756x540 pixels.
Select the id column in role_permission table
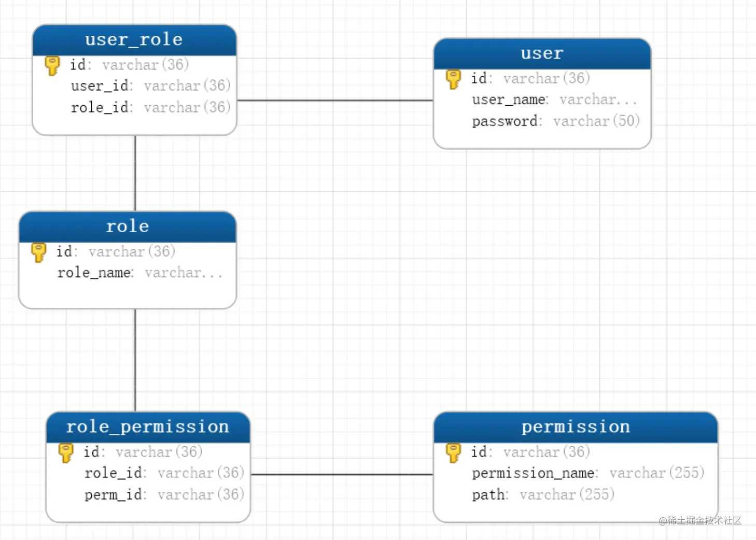coord(143,452)
